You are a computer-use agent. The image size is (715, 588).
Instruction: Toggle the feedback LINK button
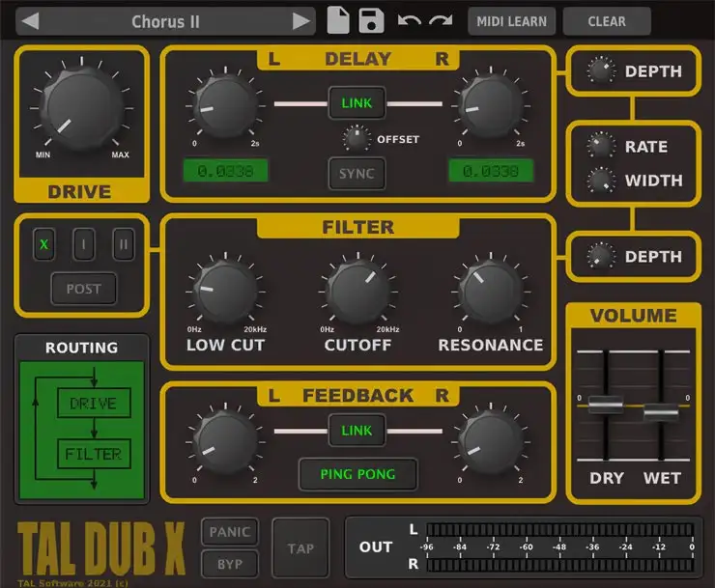(x=357, y=431)
